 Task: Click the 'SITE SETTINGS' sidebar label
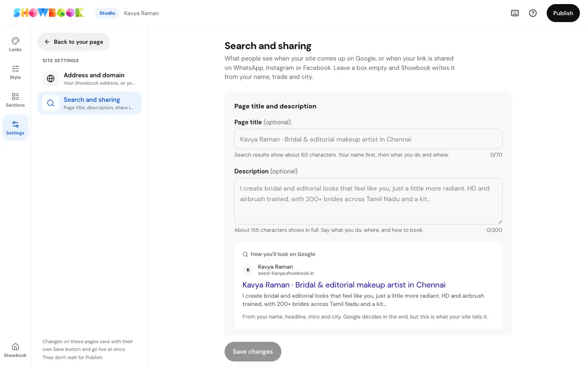coord(61,61)
